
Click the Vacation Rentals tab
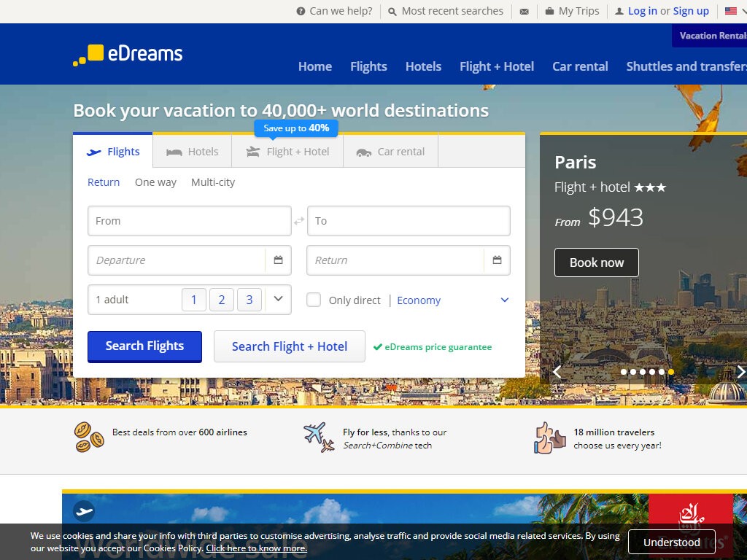click(710, 35)
